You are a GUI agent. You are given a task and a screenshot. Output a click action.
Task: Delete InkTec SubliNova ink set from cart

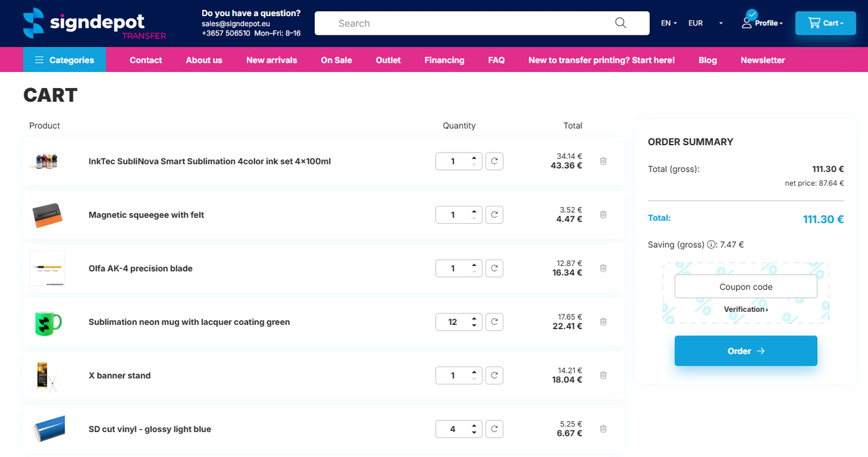603,161
